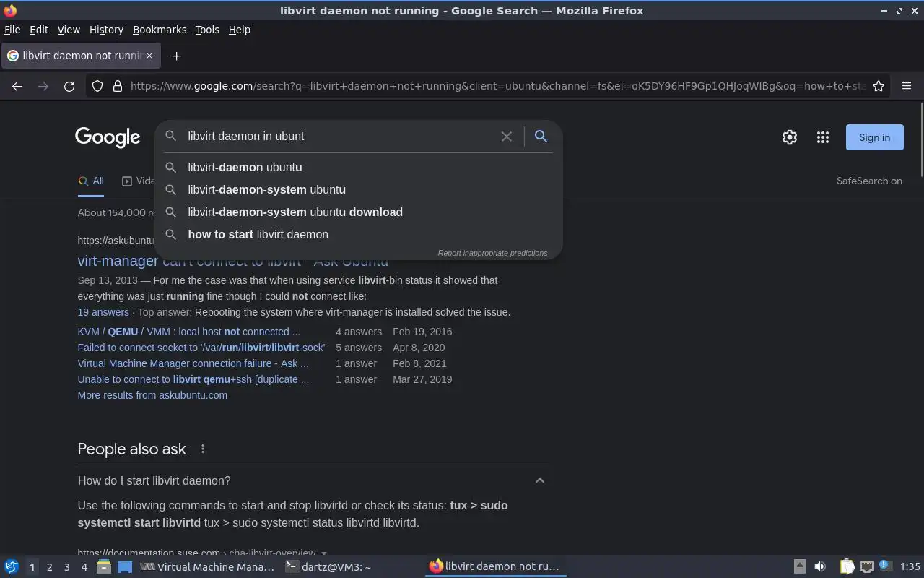Click the show desktop taskbar icon
This screenshot has width=924, height=578.
point(125,567)
